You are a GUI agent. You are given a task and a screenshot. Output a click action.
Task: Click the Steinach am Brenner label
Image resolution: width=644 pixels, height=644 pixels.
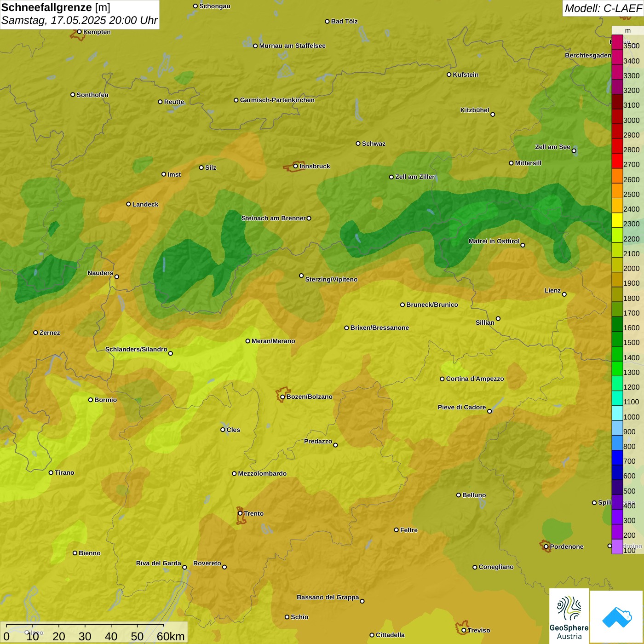(274, 218)
